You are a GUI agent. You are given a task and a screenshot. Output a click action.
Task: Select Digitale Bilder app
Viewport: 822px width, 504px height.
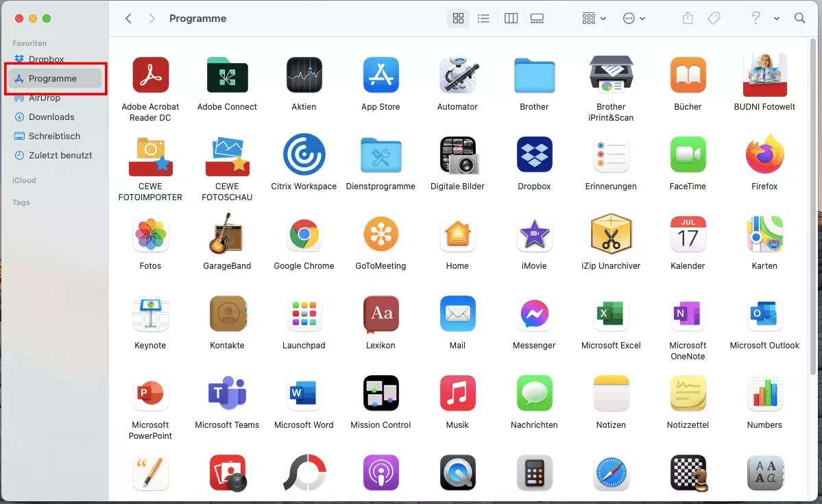(x=459, y=155)
